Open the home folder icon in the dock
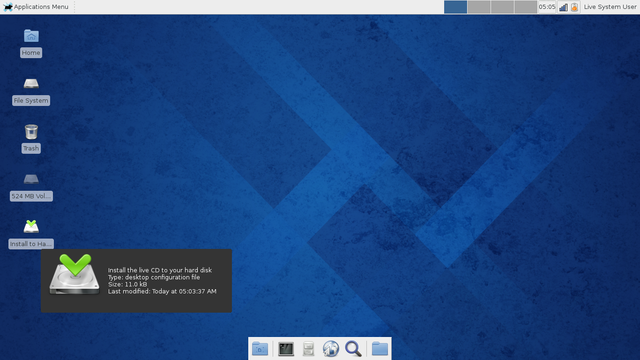 tap(380, 349)
